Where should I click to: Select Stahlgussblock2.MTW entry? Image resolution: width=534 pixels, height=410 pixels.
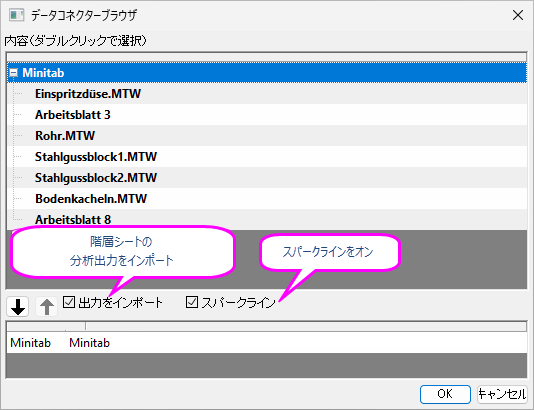click(x=96, y=178)
